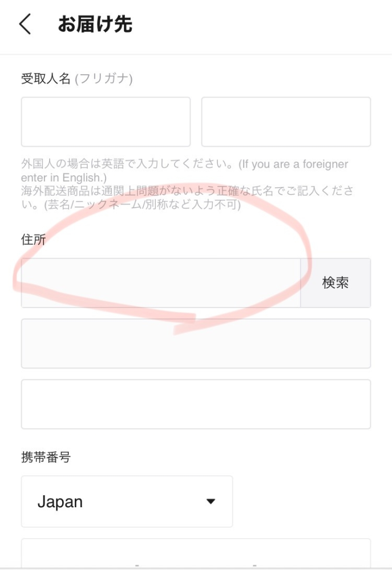Focus the middle segment of phone number field

click(196, 555)
